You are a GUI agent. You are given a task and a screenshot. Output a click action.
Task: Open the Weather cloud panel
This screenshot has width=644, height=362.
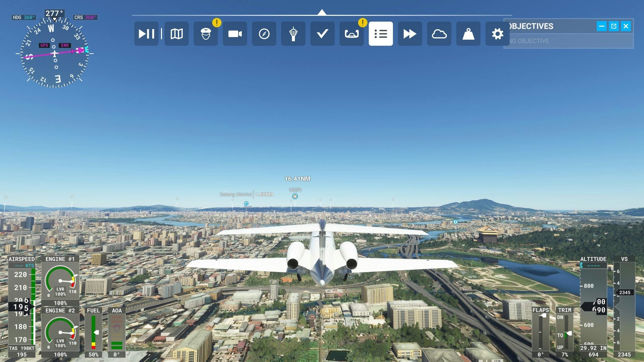(x=439, y=34)
